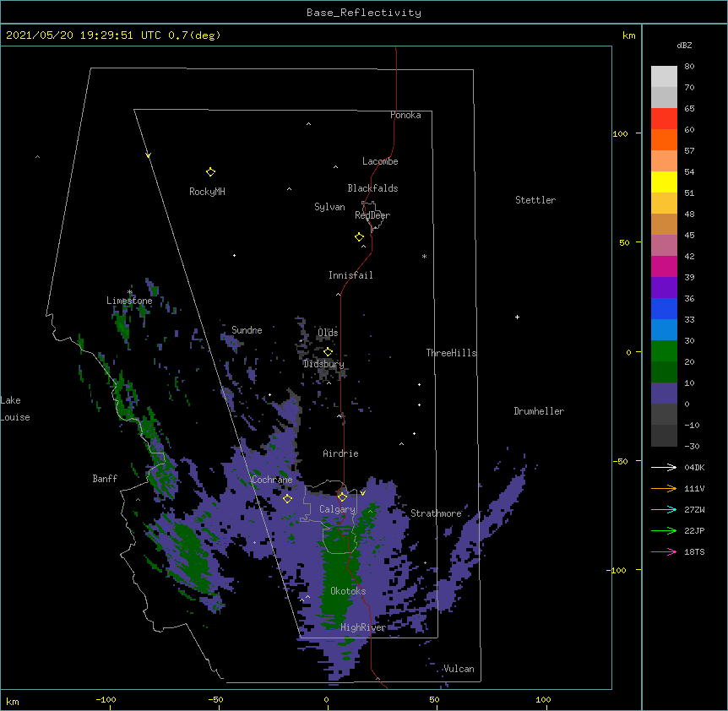Screen dimensions: 728x711
Task: Click the Stettler label
Action: 535,200
